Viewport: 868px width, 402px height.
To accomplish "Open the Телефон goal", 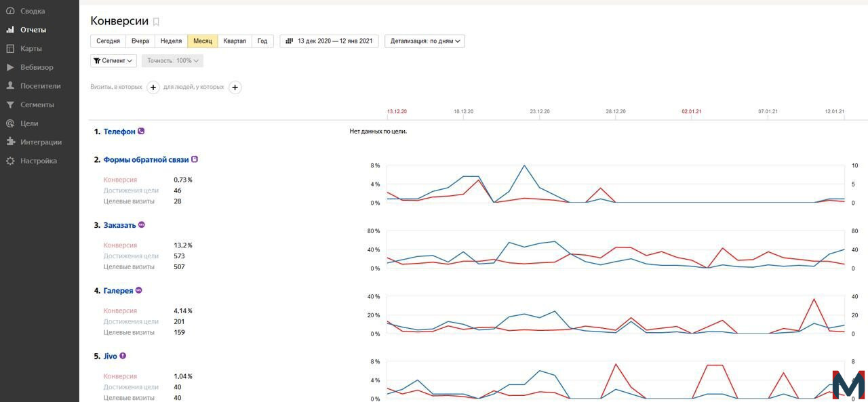I will [x=119, y=132].
